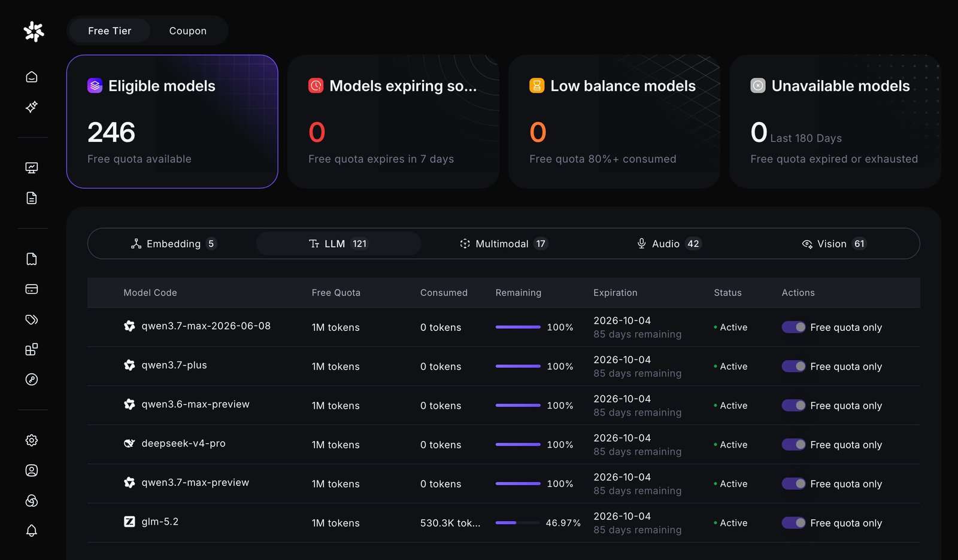Click the sparkle icon in sidebar
Image resolution: width=958 pixels, height=560 pixels.
(x=32, y=107)
